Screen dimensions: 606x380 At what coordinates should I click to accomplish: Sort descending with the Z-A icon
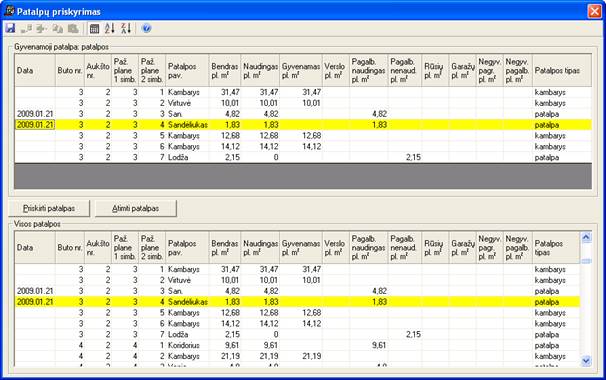[x=126, y=28]
